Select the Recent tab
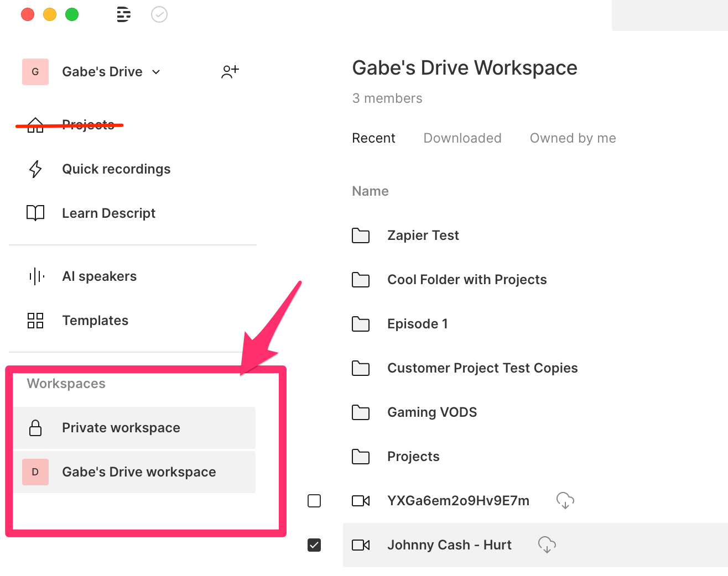Viewport: 728px width, 576px height. click(x=373, y=138)
